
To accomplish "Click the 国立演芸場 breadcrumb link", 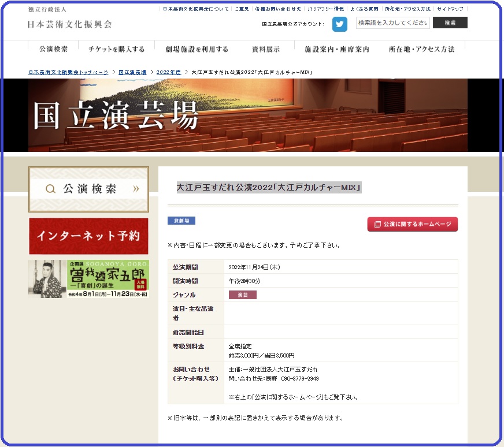I will pyautogui.click(x=132, y=72).
